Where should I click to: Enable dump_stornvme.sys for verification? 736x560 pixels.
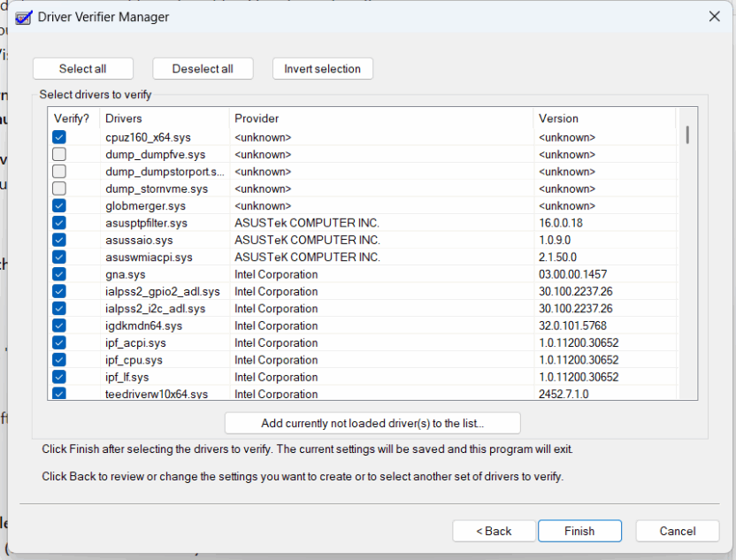coord(58,188)
